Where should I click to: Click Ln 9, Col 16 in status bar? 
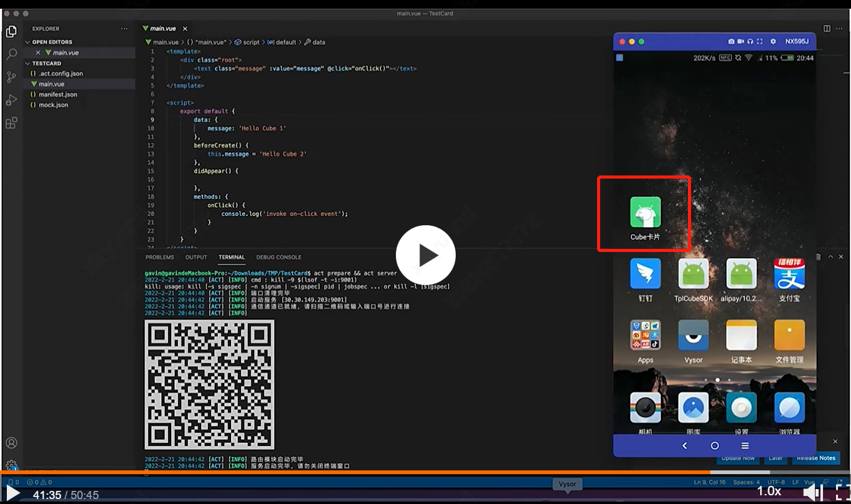coord(710,482)
